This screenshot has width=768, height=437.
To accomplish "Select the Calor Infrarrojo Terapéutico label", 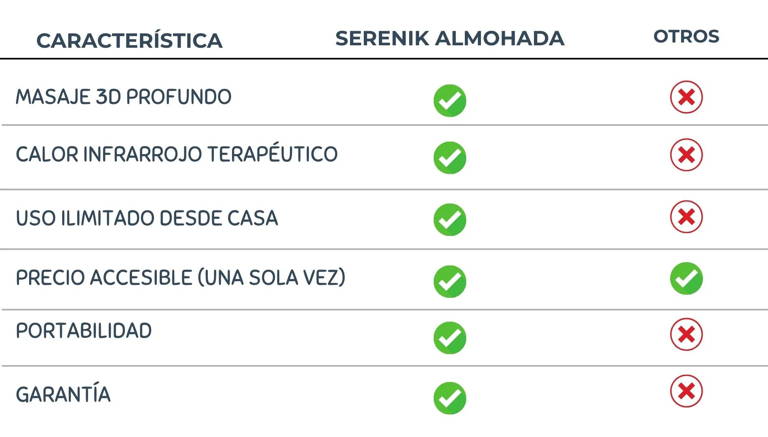I will pyautogui.click(x=176, y=155).
